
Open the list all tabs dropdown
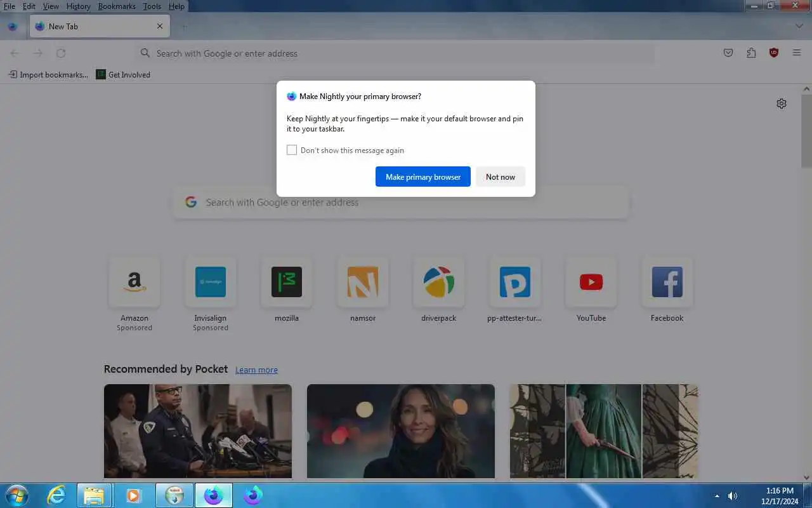(799, 26)
